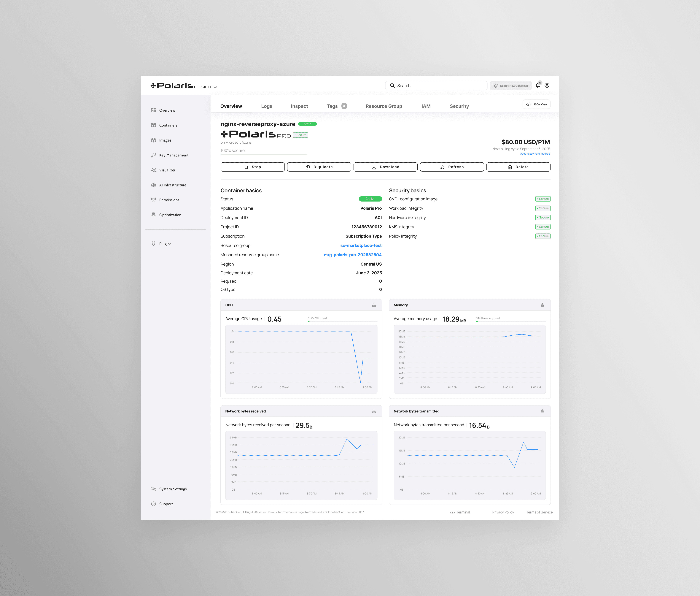Select the Security tab
The width and height of the screenshot is (700, 596).
[459, 106]
